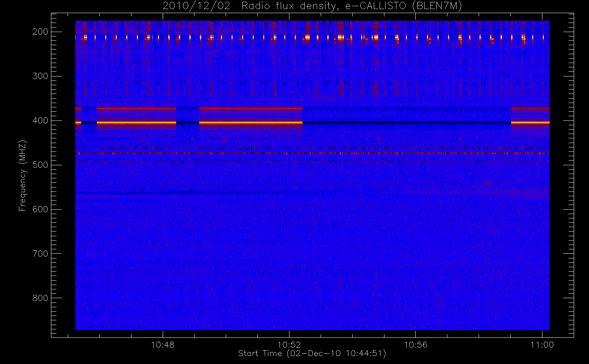Click the 300 frequency tick label
The width and height of the screenshot is (589, 364).
click(40, 76)
